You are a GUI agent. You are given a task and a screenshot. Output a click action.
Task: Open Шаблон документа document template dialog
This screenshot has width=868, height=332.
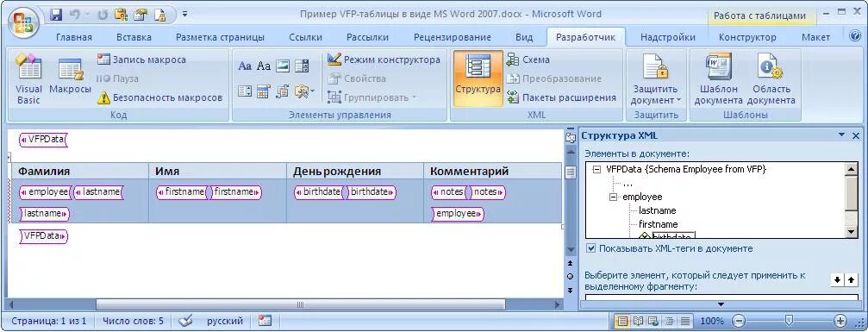tap(718, 79)
